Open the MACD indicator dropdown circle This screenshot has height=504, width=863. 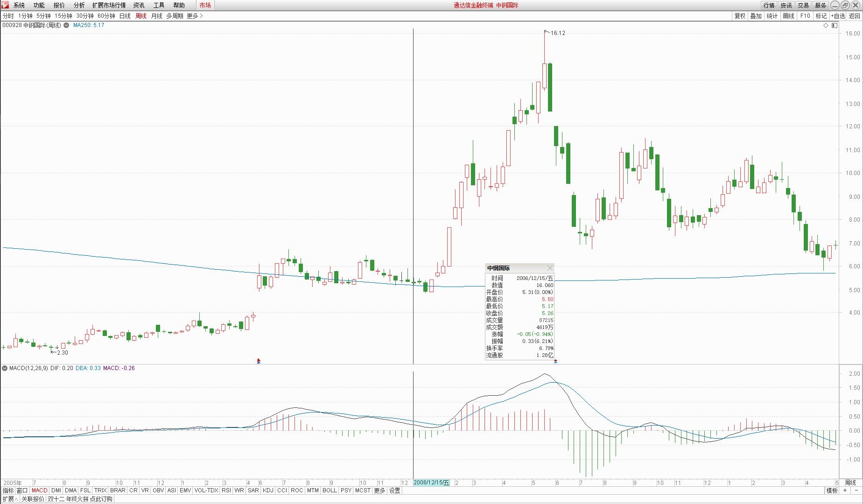point(5,368)
